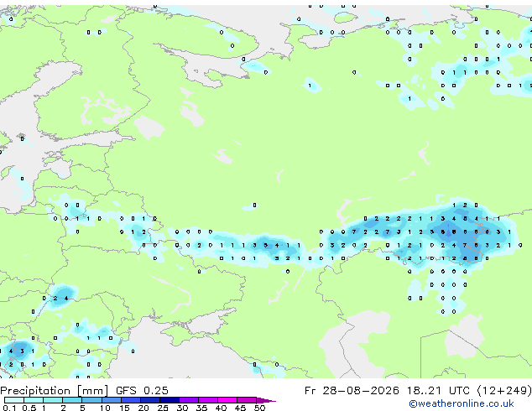Select the 35–40 mm legend color box
Screen dimensions: 532x411
coord(208,400)
